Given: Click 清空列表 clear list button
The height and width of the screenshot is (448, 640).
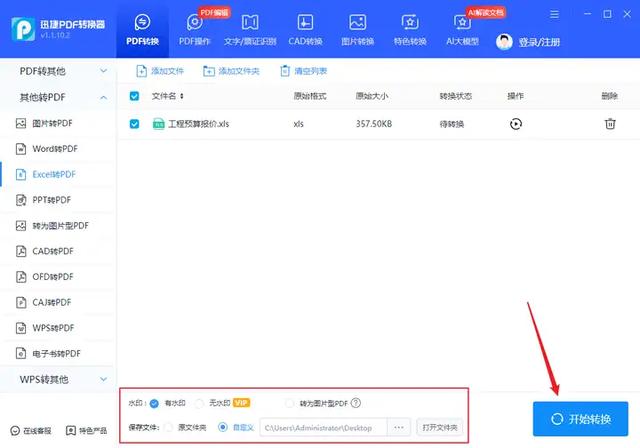Looking at the screenshot, I should 303,71.
